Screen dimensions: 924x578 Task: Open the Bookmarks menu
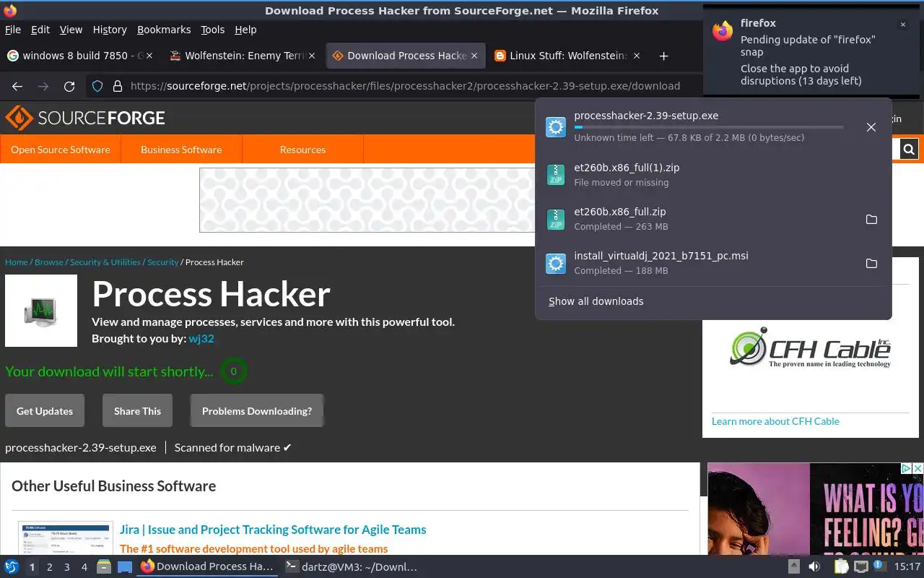pyautogui.click(x=164, y=30)
